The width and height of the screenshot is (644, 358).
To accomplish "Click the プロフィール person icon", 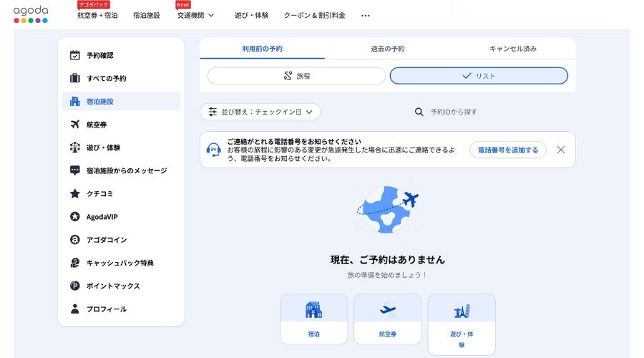I will click(x=74, y=309).
